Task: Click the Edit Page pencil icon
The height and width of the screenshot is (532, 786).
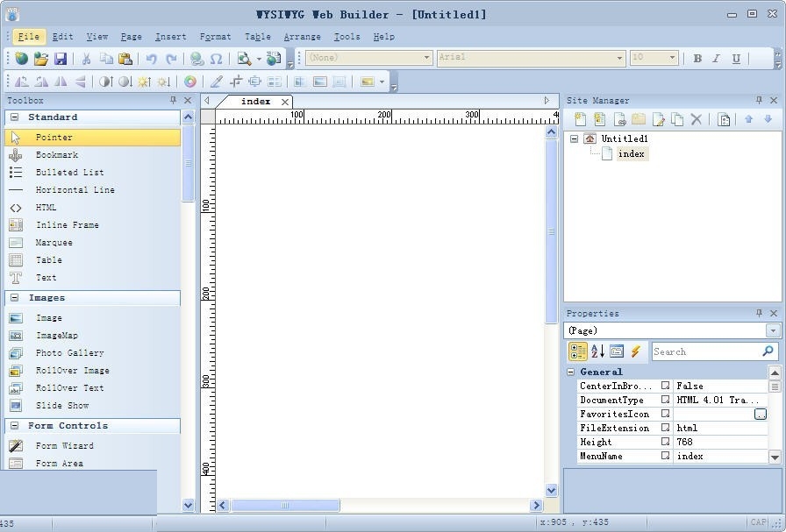Action: (658, 119)
